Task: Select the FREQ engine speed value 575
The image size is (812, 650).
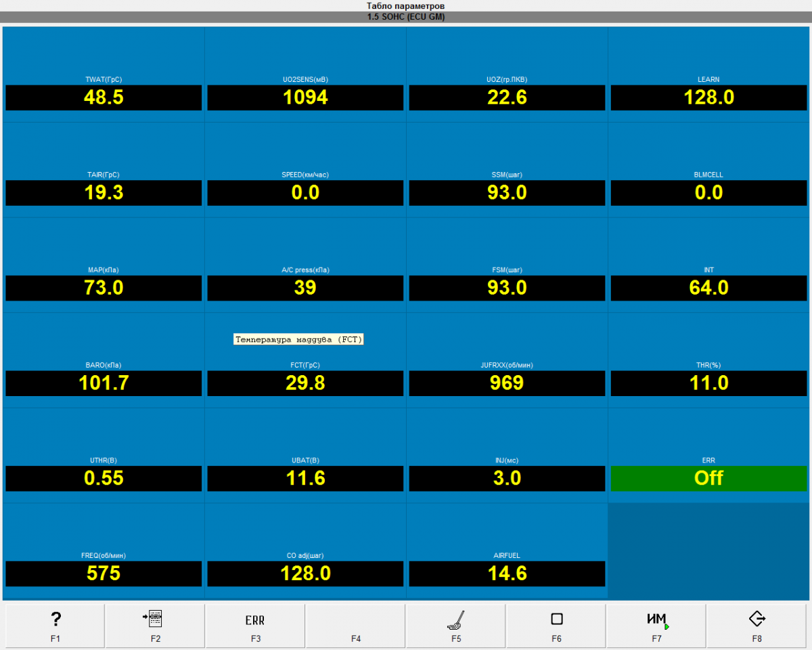Action: [x=104, y=573]
